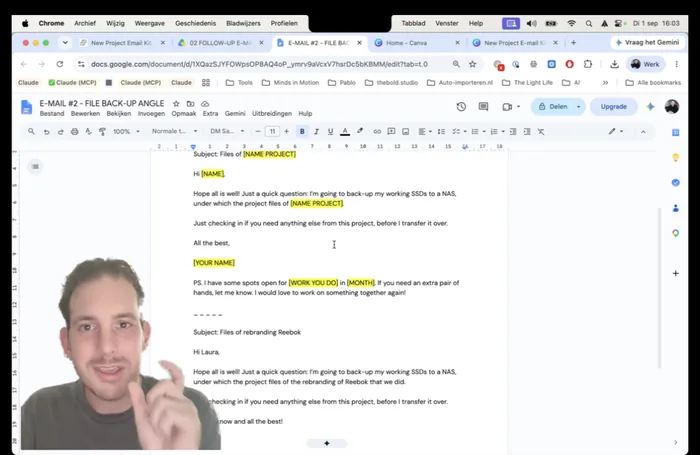Click the Decrease indent icon
The width and height of the screenshot is (700, 455).
pyautogui.click(x=513, y=132)
